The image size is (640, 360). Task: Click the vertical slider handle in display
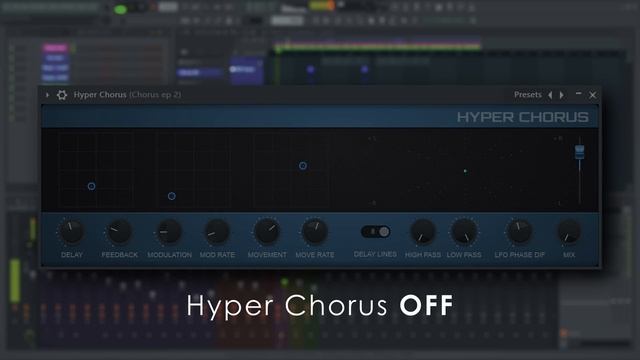click(580, 152)
